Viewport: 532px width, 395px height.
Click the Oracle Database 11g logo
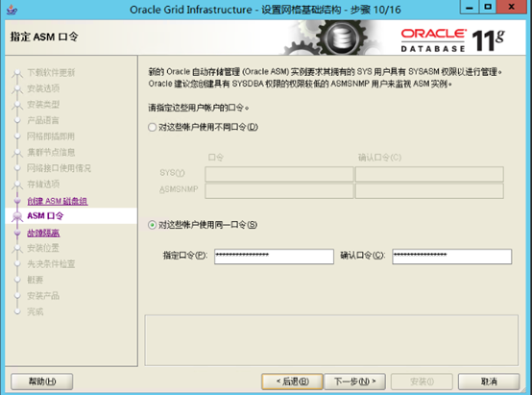click(x=452, y=40)
